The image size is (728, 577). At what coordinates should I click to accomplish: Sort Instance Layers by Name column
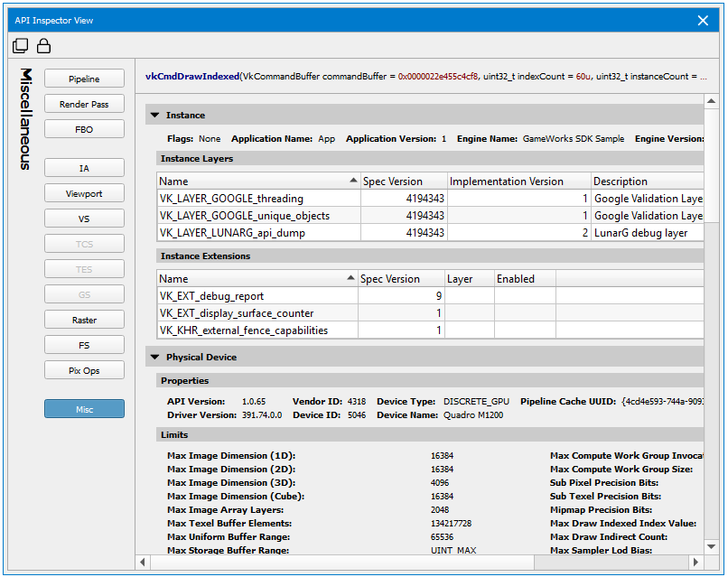point(257,181)
